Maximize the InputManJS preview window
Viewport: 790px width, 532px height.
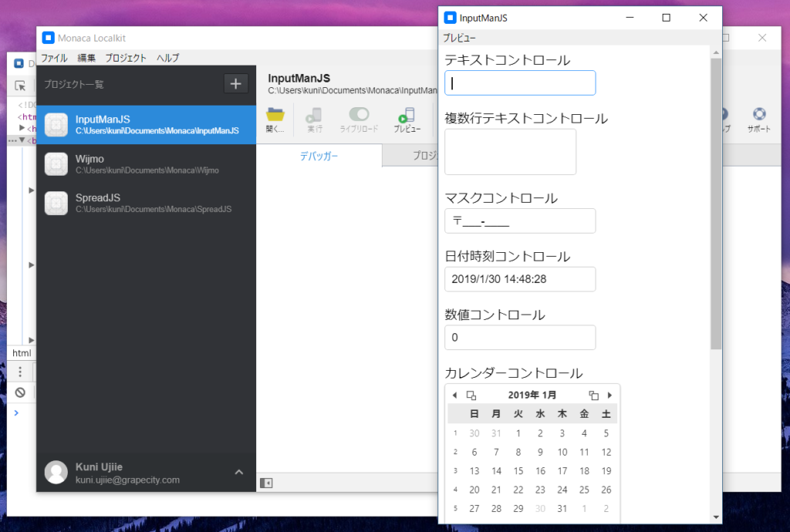(x=666, y=19)
